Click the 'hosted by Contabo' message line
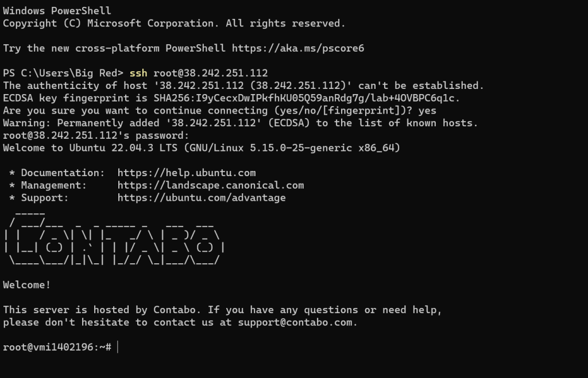The height and width of the screenshot is (378, 588). (x=222, y=310)
